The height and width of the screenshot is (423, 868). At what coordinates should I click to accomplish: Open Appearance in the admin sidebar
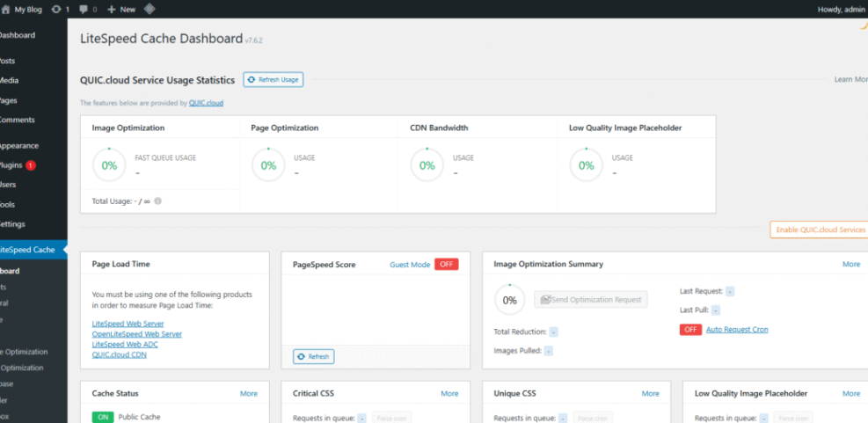coord(19,146)
